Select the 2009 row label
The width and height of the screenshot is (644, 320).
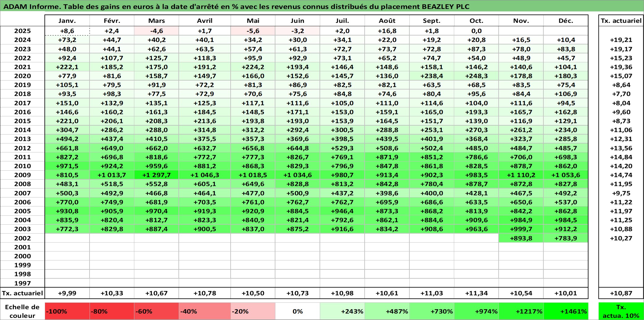(x=23, y=175)
